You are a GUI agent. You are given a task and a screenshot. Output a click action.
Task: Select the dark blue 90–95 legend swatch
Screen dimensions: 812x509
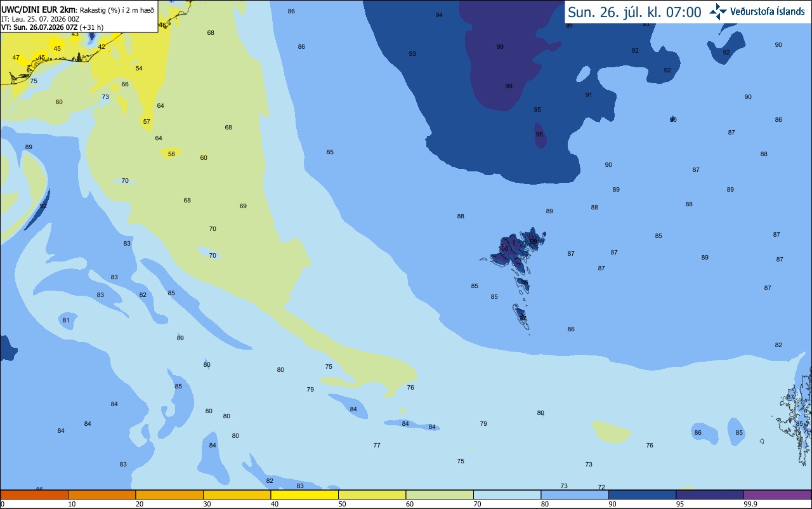[642, 494]
